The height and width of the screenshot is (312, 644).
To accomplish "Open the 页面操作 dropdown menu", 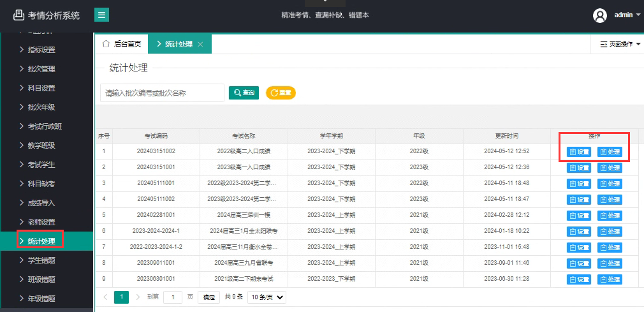I will pyautogui.click(x=616, y=44).
